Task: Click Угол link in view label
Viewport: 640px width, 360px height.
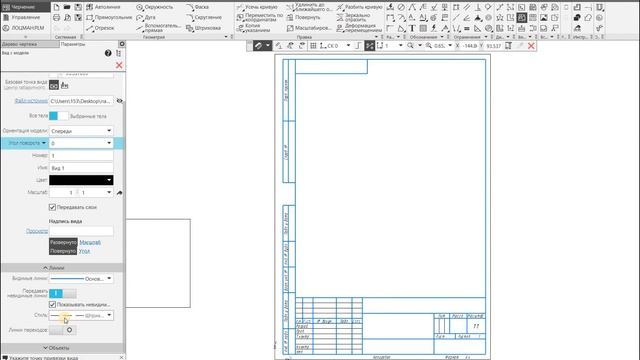Action: pyautogui.click(x=84, y=251)
